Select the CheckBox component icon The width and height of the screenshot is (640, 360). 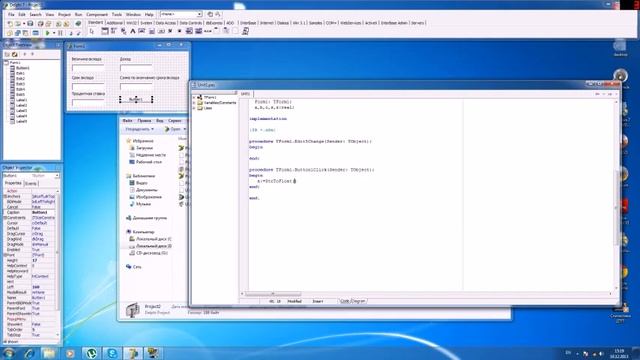170,31
